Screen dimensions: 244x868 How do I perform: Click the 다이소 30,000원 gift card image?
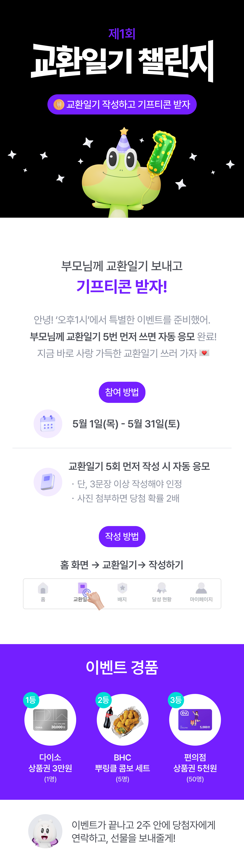pyautogui.click(x=50, y=720)
